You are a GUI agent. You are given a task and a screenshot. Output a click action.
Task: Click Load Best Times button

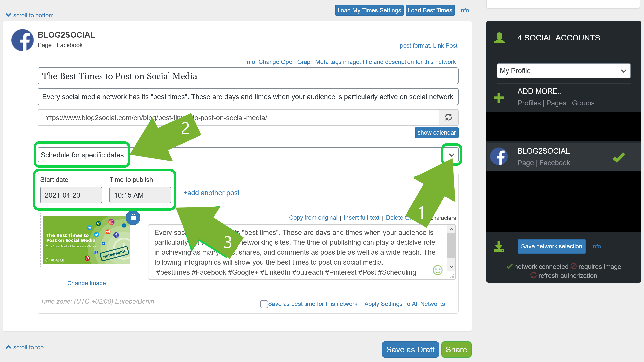point(430,10)
